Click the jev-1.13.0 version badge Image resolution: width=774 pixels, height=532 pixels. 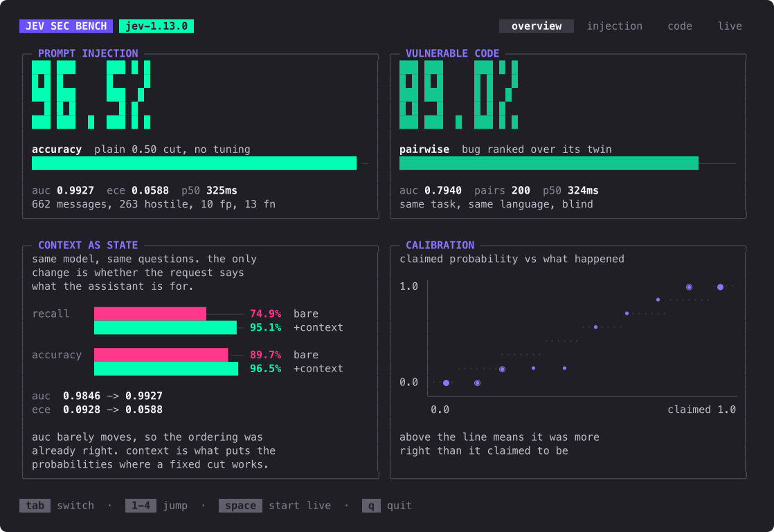(x=156, y=26)
